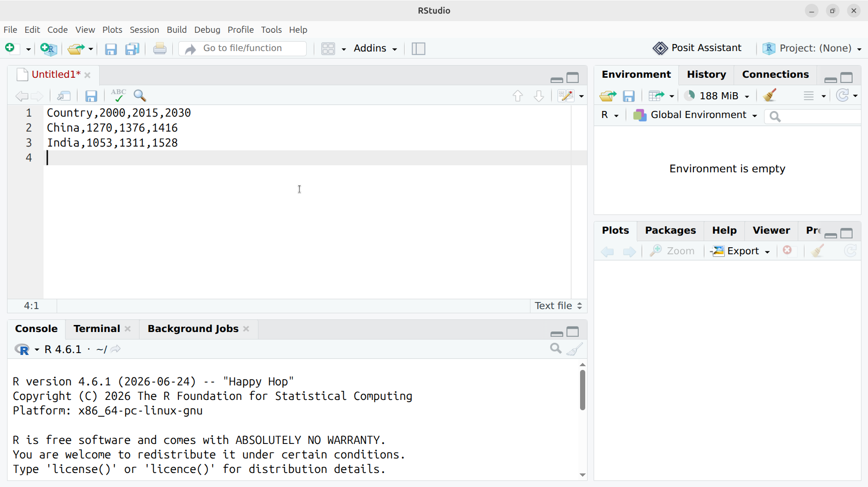Remove the current plot red X
This screenshot has height=487, width=868.
click(x=788, y=251)
